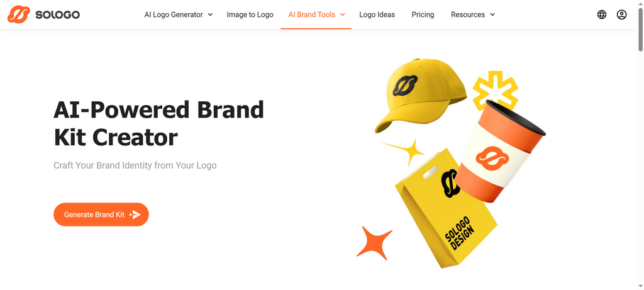The image size is (644, 290).
Task: Click the orange coffee cup mockup
Action: 501,152
